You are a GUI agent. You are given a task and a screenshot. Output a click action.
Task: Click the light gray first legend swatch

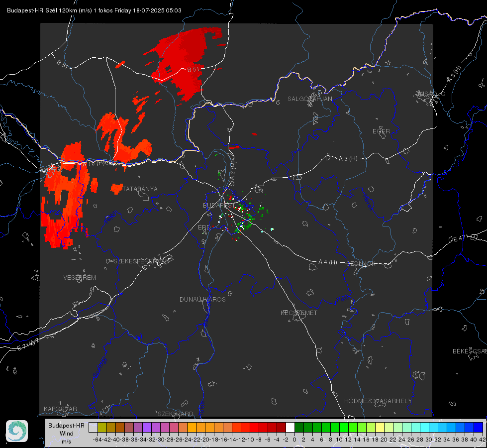tap(93, 427)
